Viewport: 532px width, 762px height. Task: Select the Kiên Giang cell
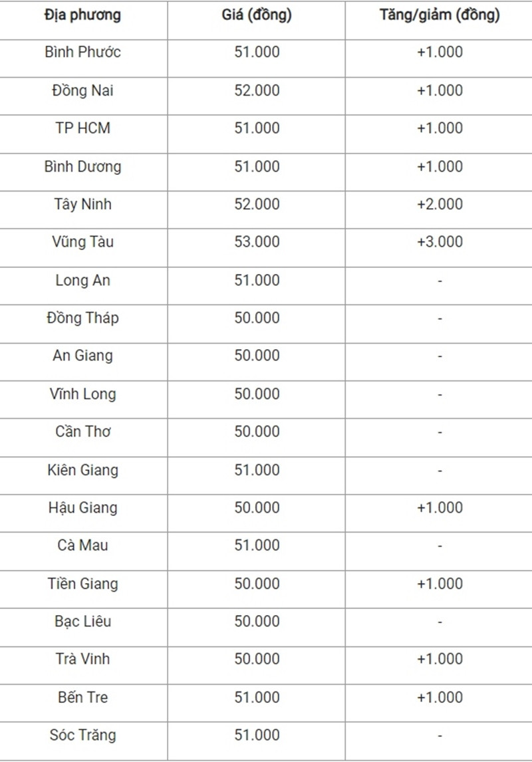click(x=82, y=470)
